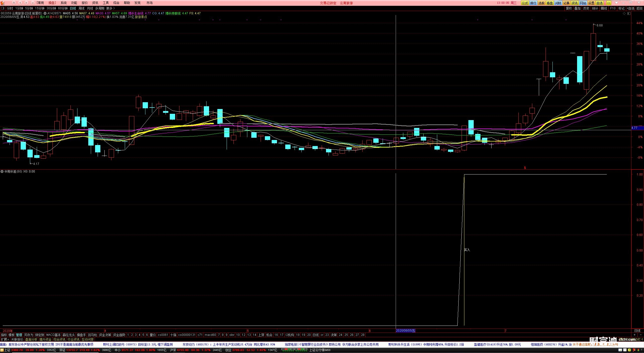
Task: Click the diamond icon above the price axis
Action: coord(624,14)
